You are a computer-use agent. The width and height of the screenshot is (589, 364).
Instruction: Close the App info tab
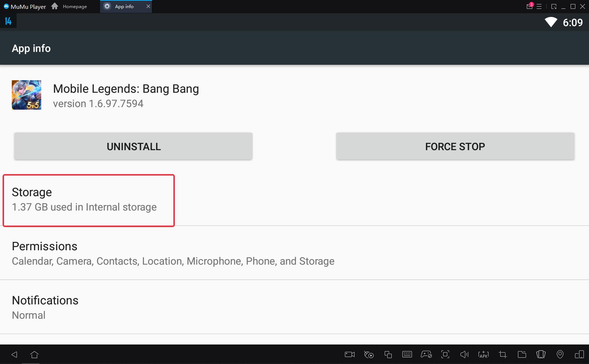pos(148,6)
